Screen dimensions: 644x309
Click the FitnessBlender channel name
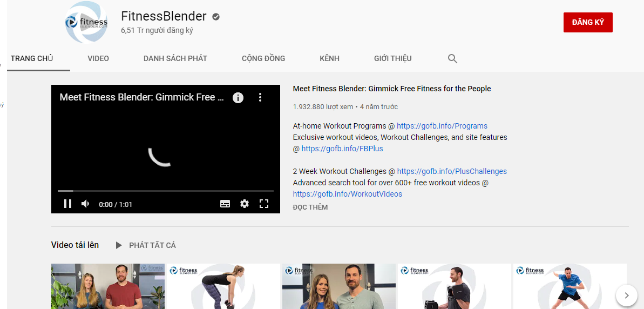tap(164, 16)
